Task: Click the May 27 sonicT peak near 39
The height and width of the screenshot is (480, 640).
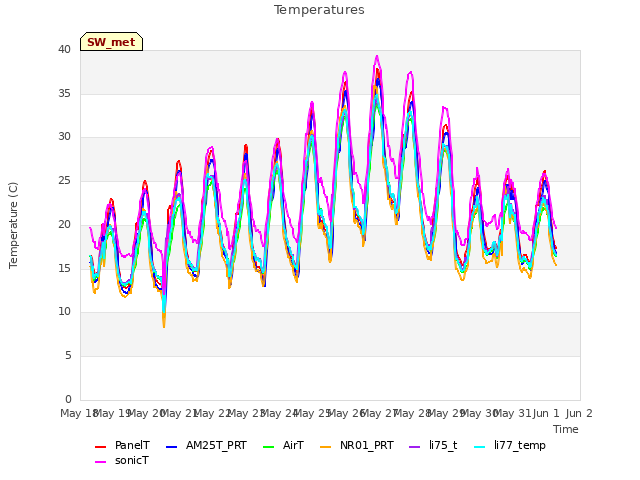Action: click(377, 56)
